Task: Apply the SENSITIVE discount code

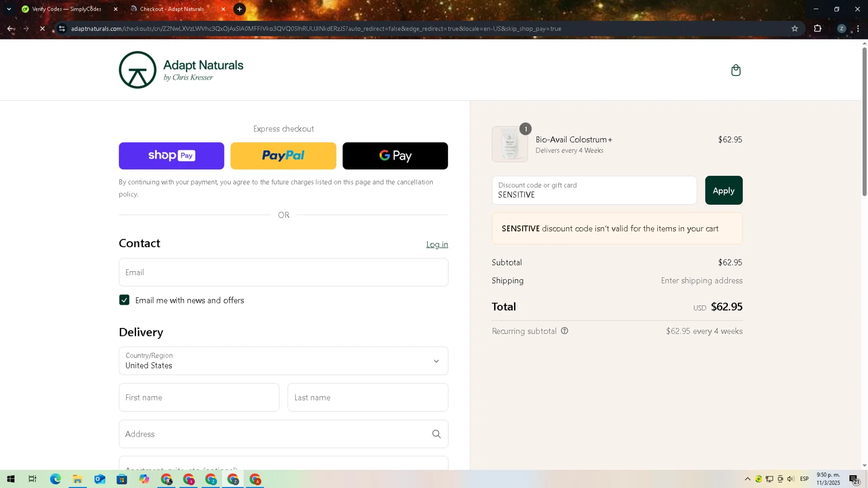Action: 723,190
